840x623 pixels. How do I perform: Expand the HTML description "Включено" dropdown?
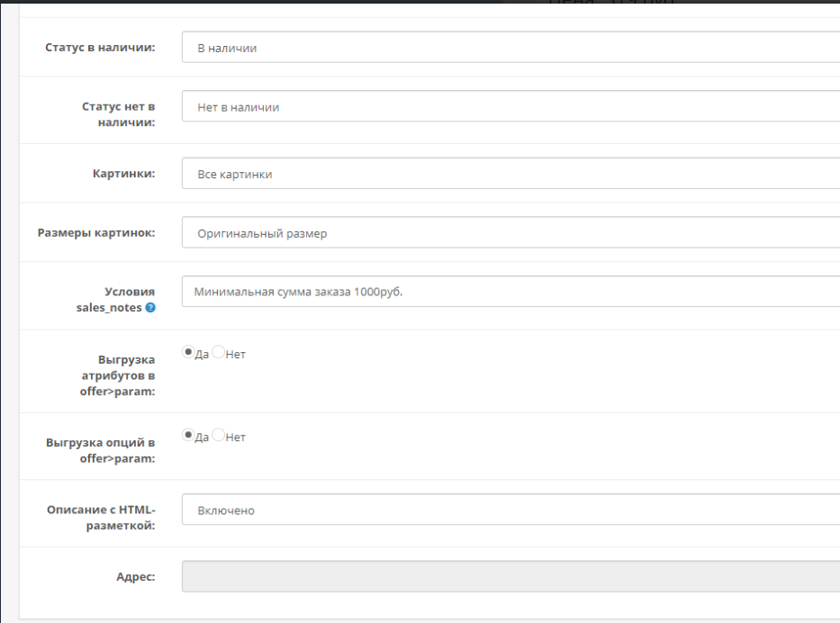click(510, 510)
